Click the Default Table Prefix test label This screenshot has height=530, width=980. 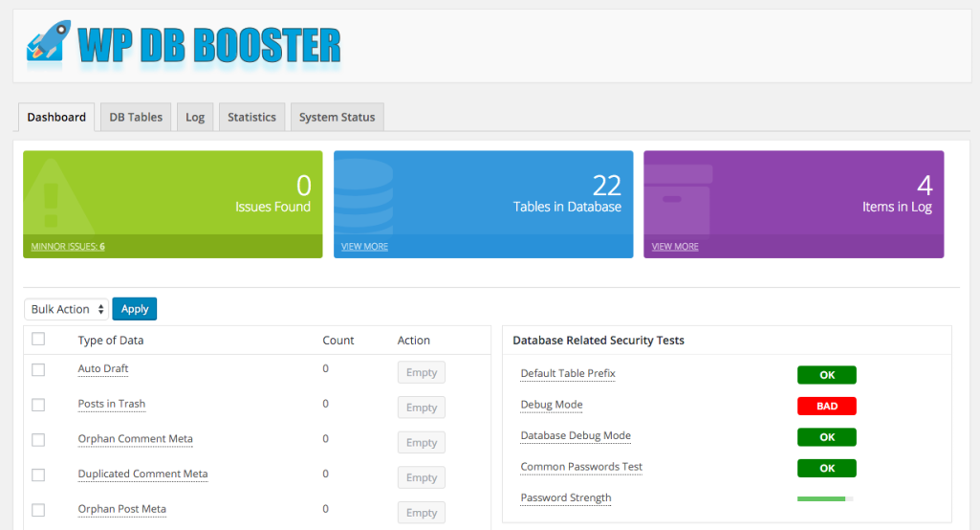coord(568,373)
